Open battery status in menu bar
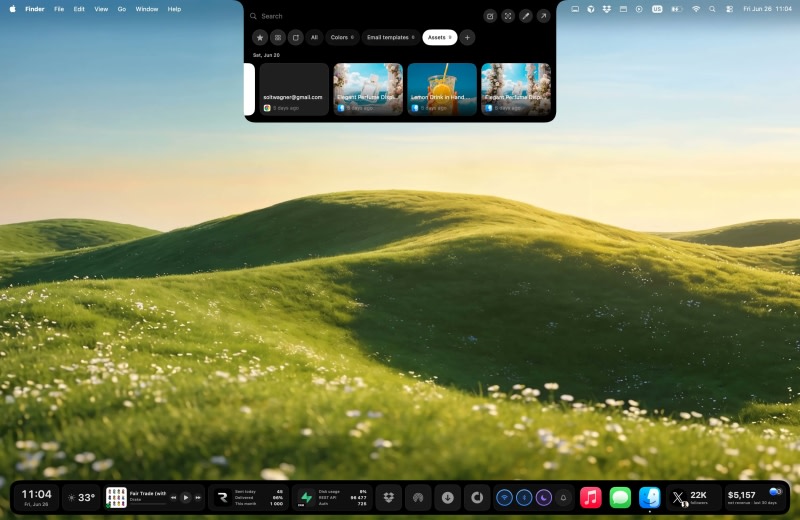Screen dimensions: 800x520 pyautogui.click(x=677, y=9)
